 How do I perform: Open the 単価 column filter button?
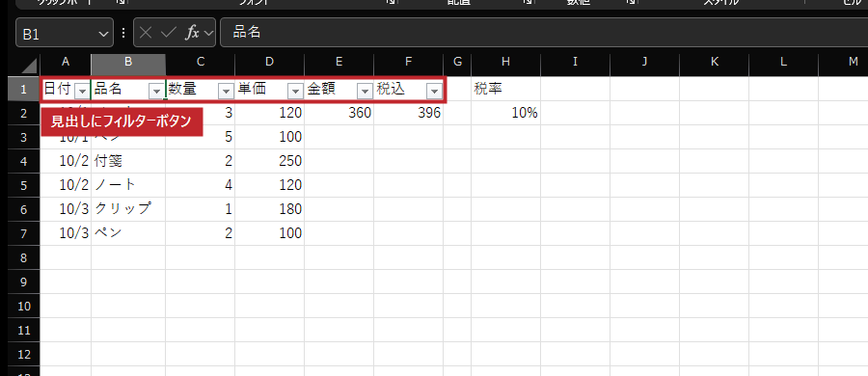click(x=296, y=91)
